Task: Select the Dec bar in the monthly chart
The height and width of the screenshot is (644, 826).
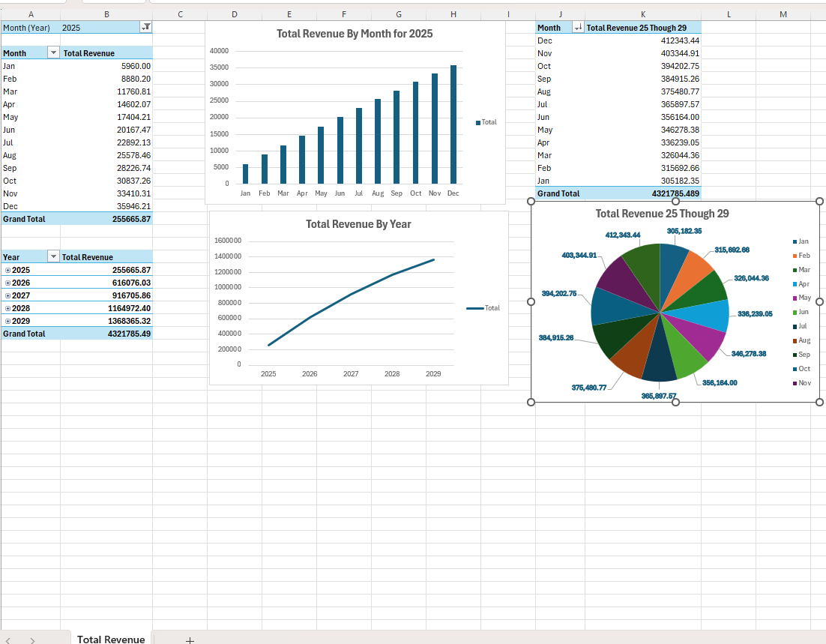Action: click(453, 124)
